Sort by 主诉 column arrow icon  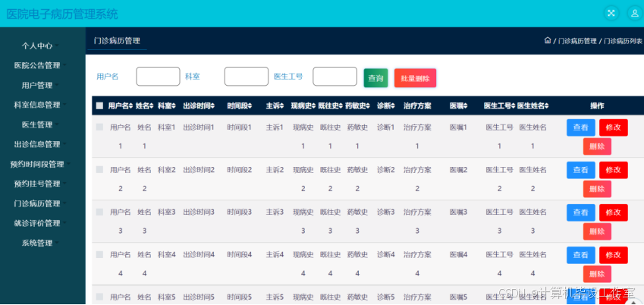point(281,106)
